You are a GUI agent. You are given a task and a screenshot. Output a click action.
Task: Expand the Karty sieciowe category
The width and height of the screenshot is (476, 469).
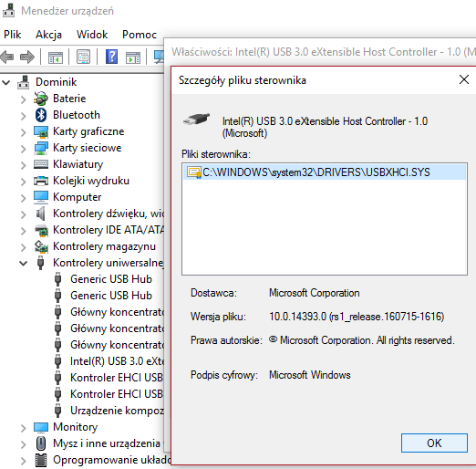(24, 149)
